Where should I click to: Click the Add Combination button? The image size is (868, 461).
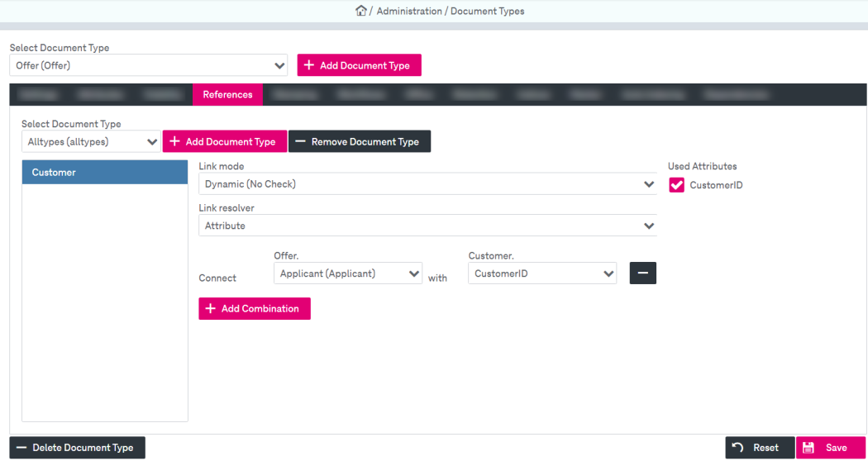tap(254, 309)
